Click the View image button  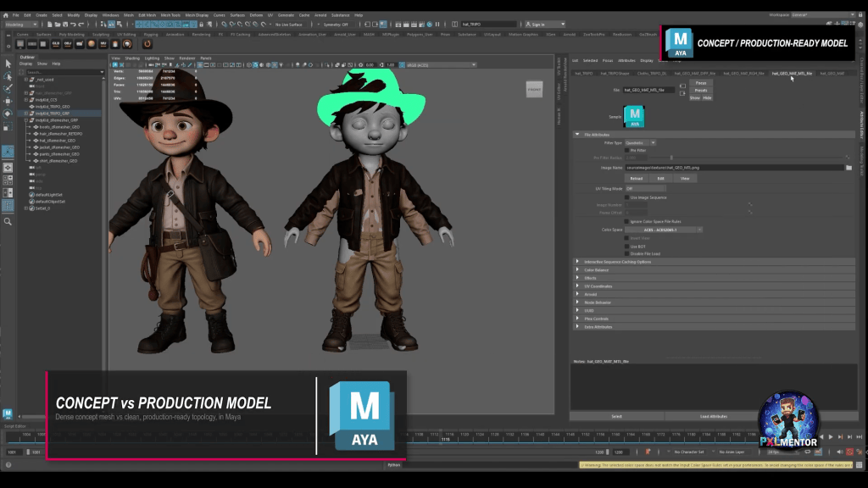(x=685, y=179)
